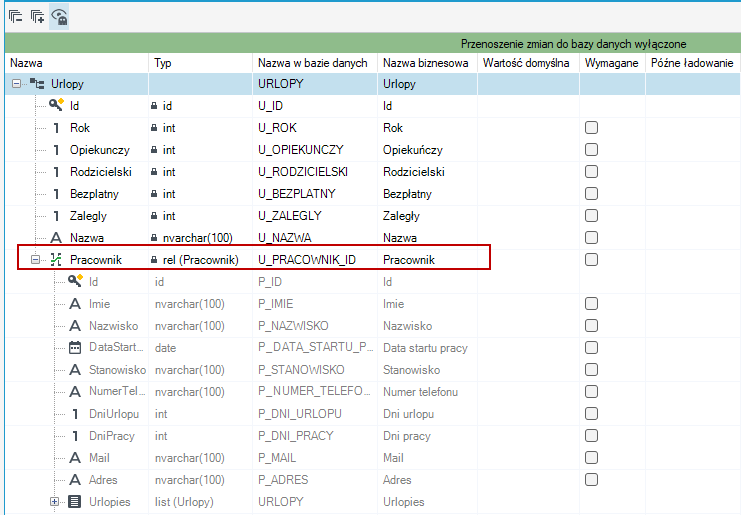Toggle Wymagane checkbox for Data startu pracy
The width and height of the screenshot is (741, 515).
click(591, 348)
